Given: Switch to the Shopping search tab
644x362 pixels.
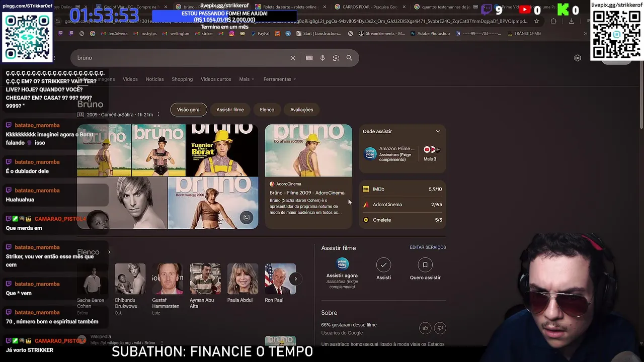Looking at the screenshot, I should tap(182, 79).
